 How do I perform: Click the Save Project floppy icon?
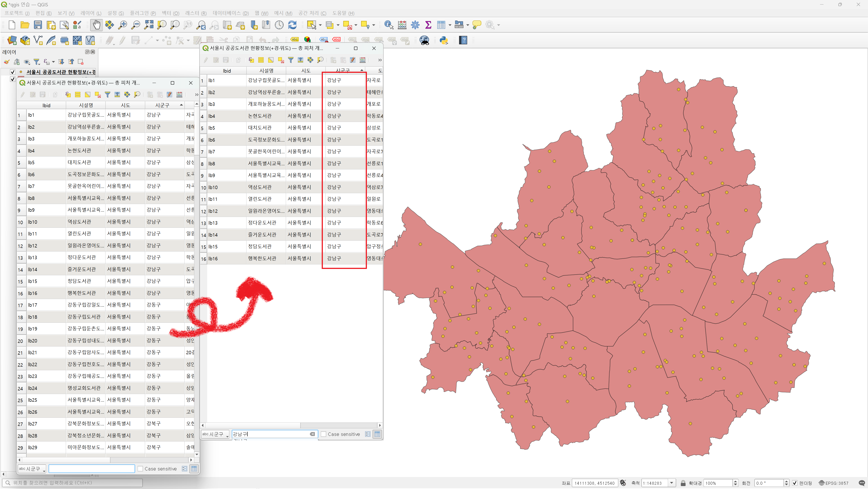coord(38,25)
